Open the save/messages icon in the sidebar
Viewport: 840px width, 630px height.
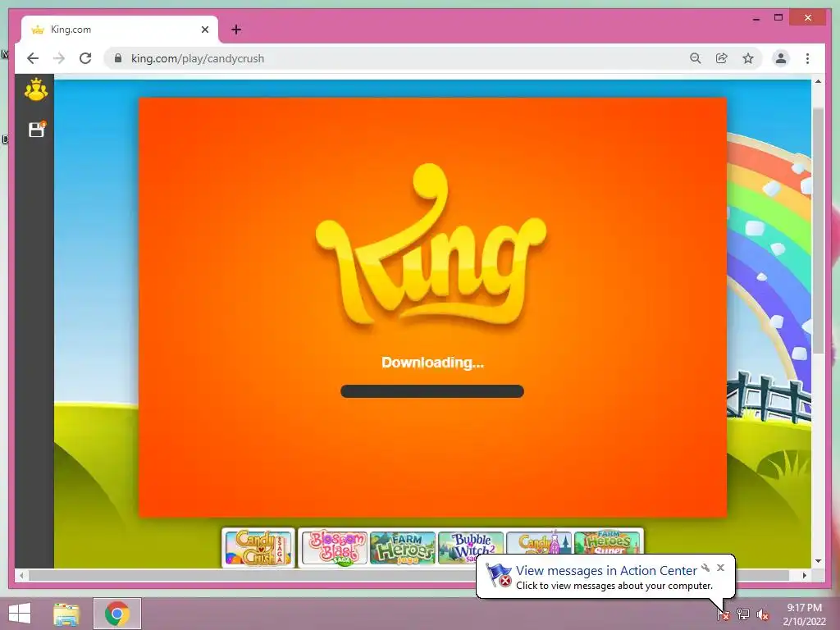pos(37,129)
